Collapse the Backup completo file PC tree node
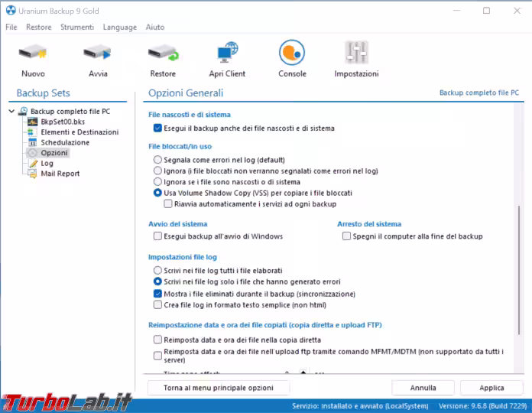The image size is (532, 413). tap(11, 111)
